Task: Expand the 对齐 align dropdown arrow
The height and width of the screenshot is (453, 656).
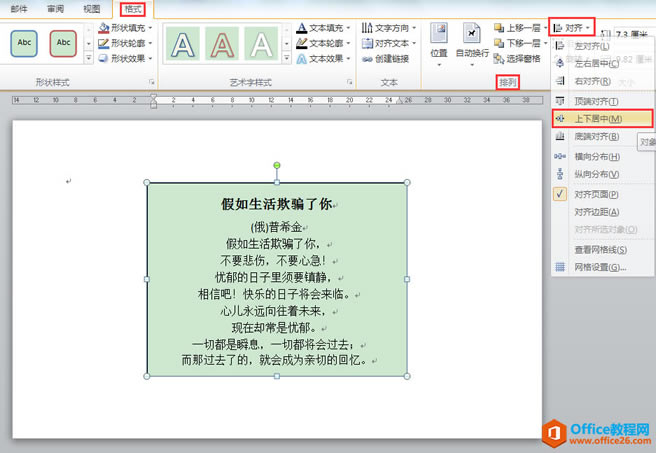Action: (x=588, y=28)
